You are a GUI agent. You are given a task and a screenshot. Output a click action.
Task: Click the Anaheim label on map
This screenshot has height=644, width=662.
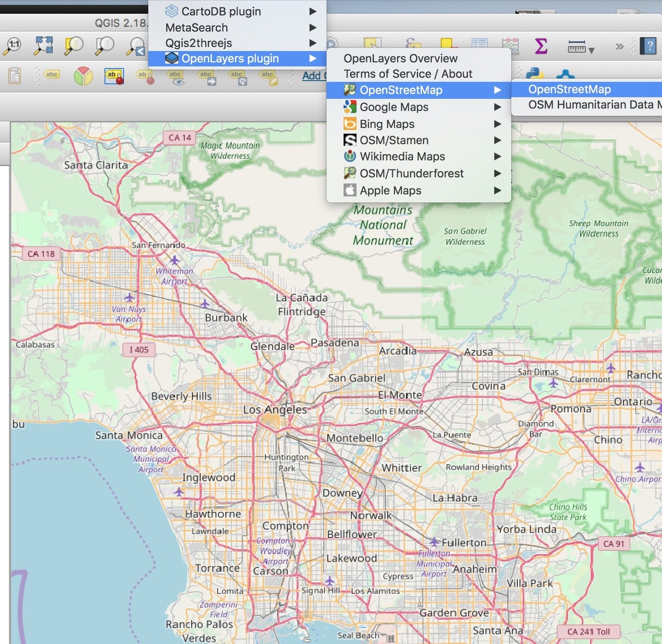(474, 569)
